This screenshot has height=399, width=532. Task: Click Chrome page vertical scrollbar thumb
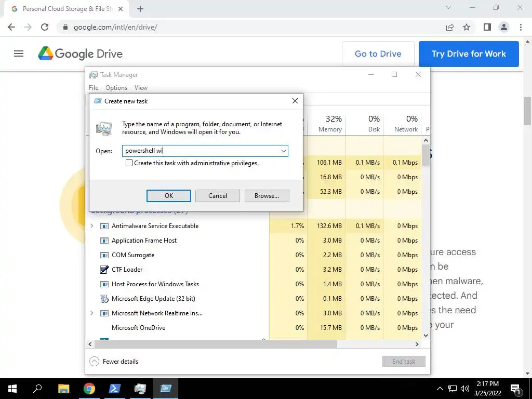coord(528,111)
